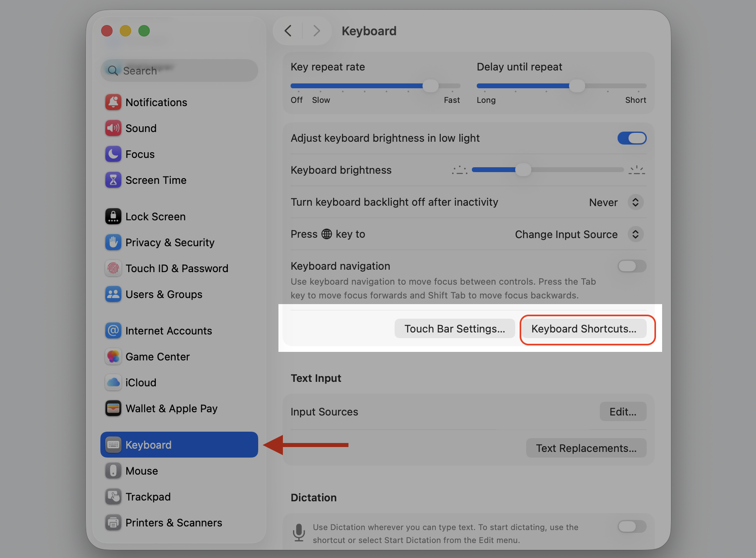This screenshot has height=558, width=756.
Task: Select Trackpad in the sidebar
Action: pos(179,497)
